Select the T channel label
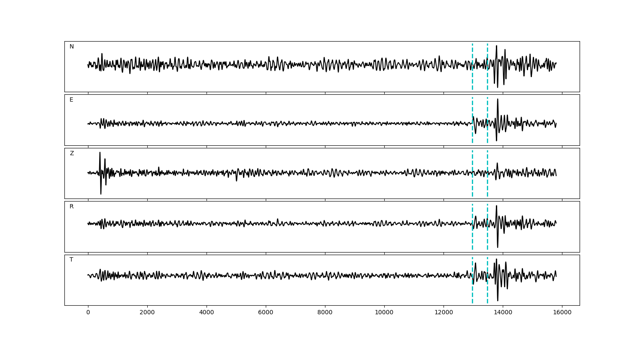 coord(71,260)
